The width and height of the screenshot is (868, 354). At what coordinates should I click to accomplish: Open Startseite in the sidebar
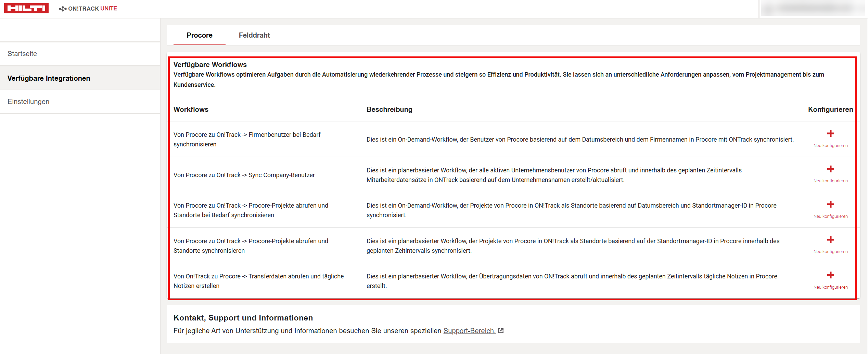pos(22,54)
